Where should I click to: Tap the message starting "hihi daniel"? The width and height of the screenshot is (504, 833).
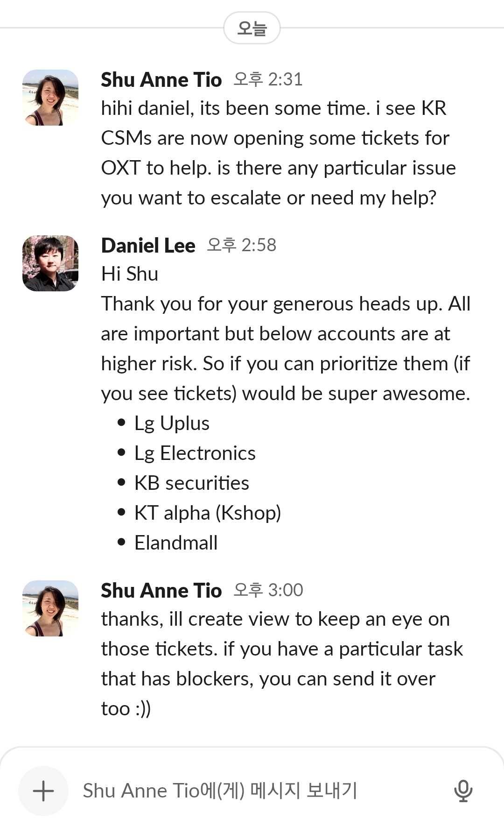[278, 153]
